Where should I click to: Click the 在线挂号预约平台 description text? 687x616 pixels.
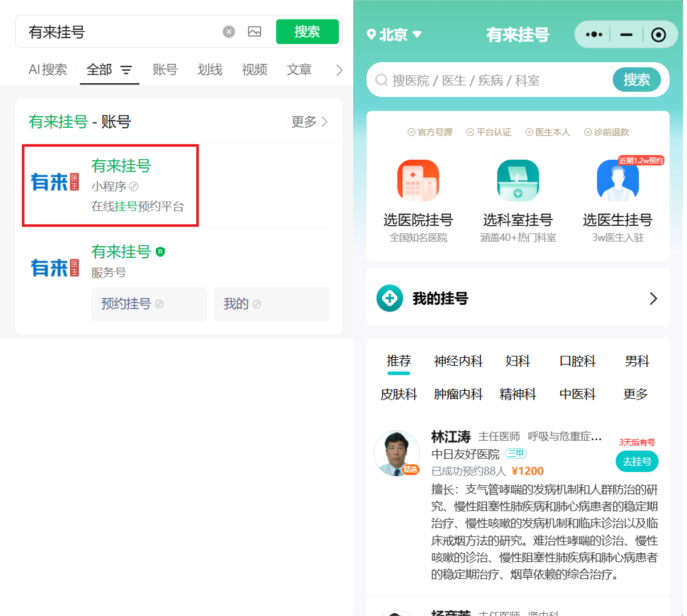(x=138, y=206)
